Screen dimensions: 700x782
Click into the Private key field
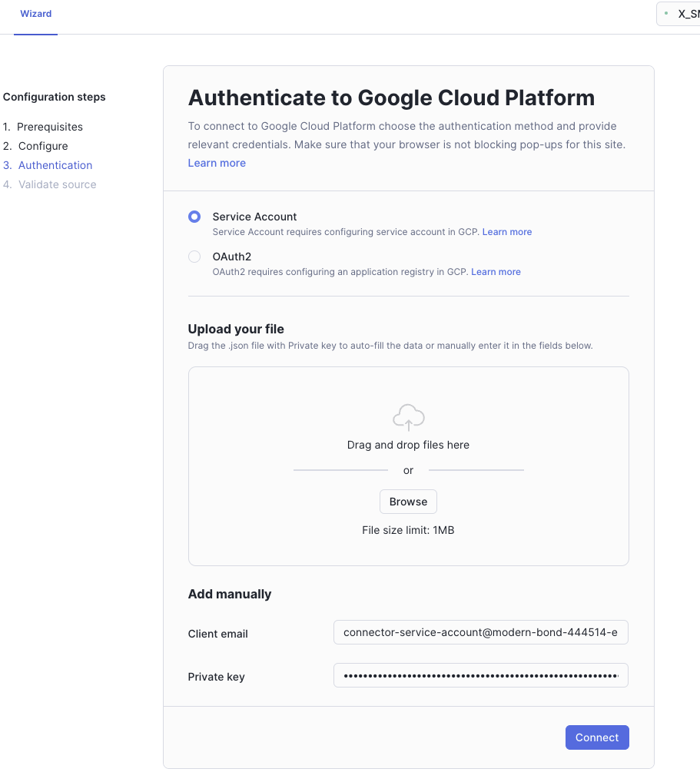tap(480, 675)
